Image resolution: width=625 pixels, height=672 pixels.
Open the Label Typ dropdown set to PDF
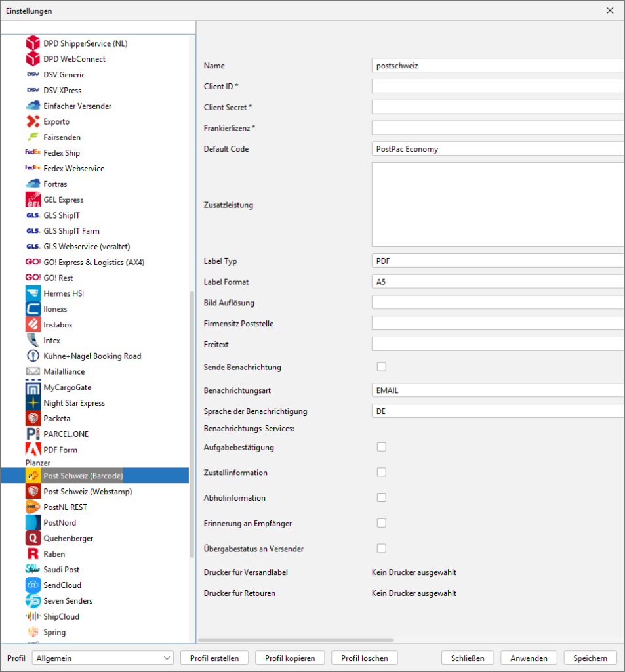pos(497,261)
